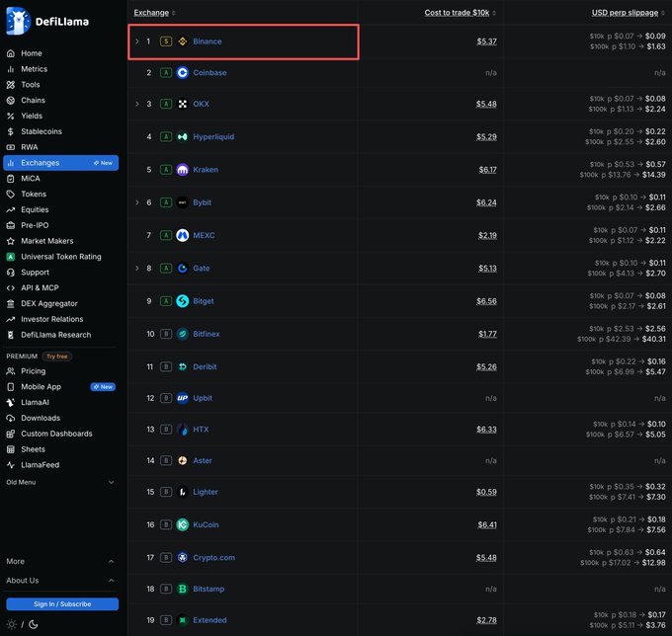This screenshot has height=636, width=672.
Task: Switch to light theme sun icon
Action: [x=12, y=624]
